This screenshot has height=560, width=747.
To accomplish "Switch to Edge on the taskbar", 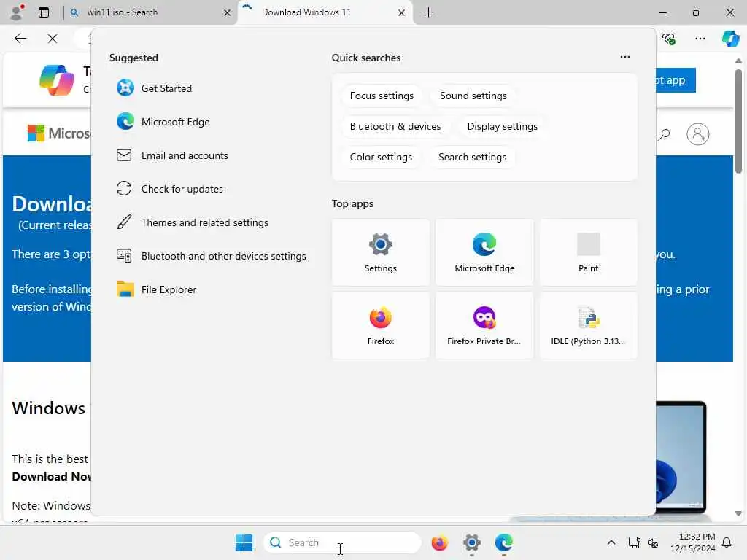I will click(503, 542).
